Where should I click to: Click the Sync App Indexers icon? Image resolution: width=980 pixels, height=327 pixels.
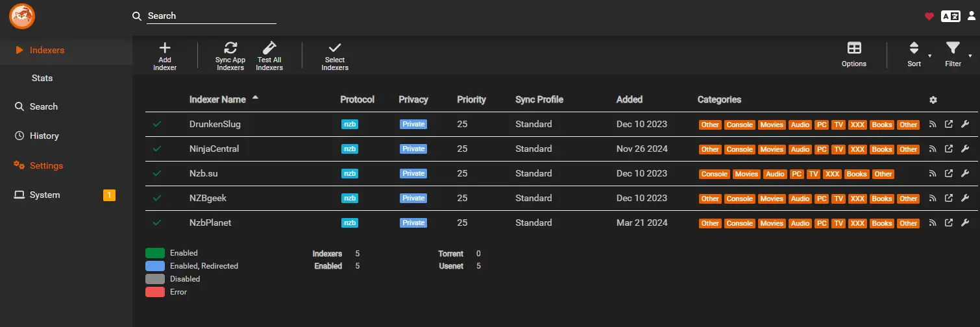(230, 49)
